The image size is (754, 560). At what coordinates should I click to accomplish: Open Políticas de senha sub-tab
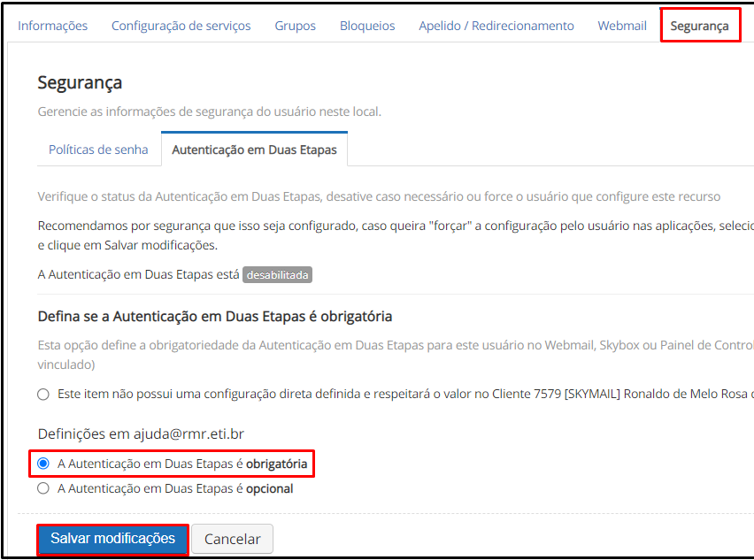(98, 150)
